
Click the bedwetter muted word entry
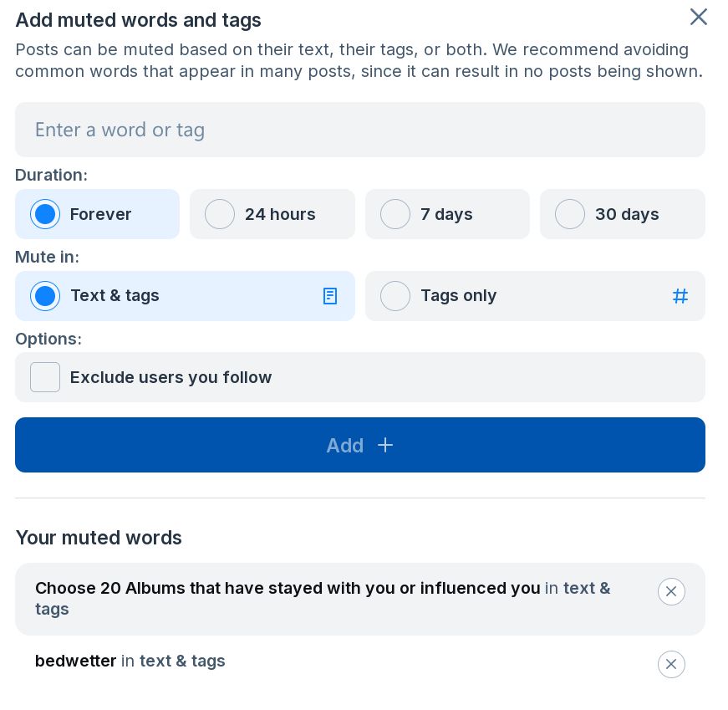coord(76,661)
